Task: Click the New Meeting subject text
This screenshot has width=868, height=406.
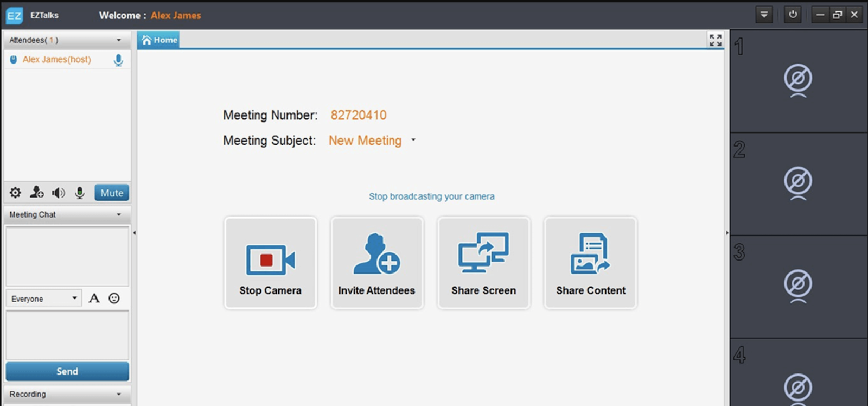Action: (x=365, y=141)
